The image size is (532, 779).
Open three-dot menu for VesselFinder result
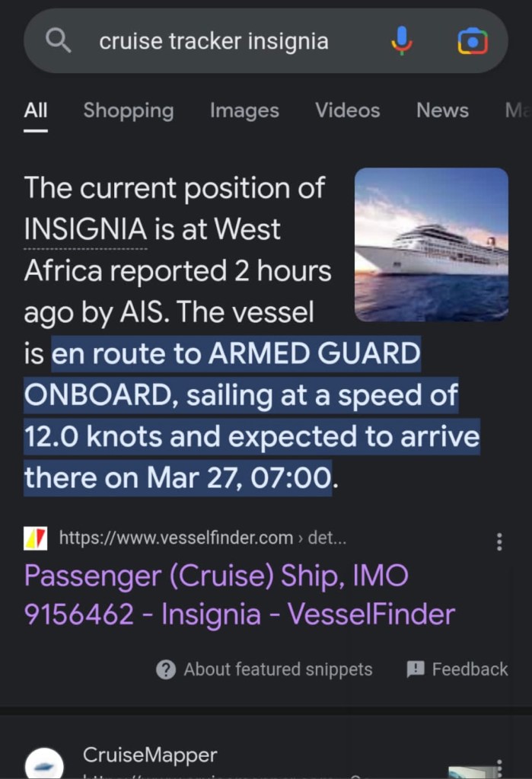click(x=499, y=541)
